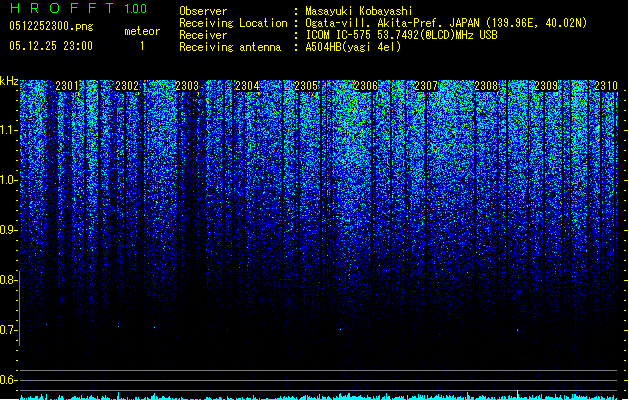Click the 2310 time marker label
Viewport: 629px width, 400px height.
pyautogui.click(x=606, y=86)
